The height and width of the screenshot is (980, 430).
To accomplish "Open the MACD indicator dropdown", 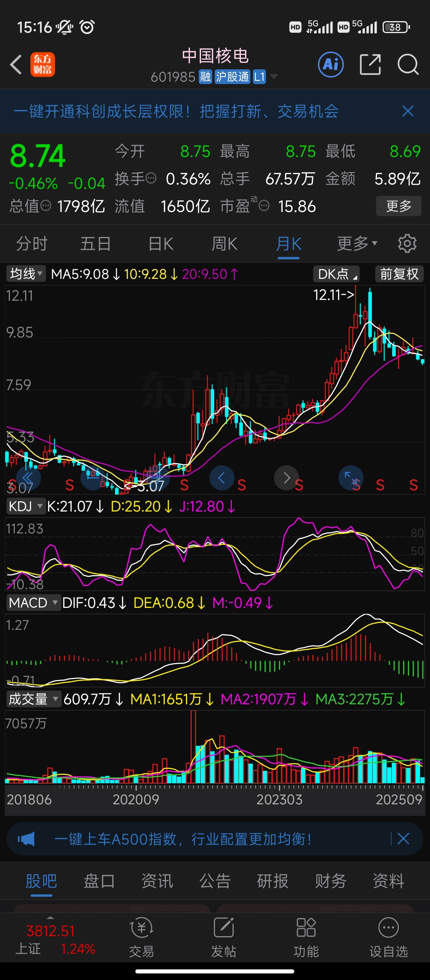I will click(x=33, y=603).
